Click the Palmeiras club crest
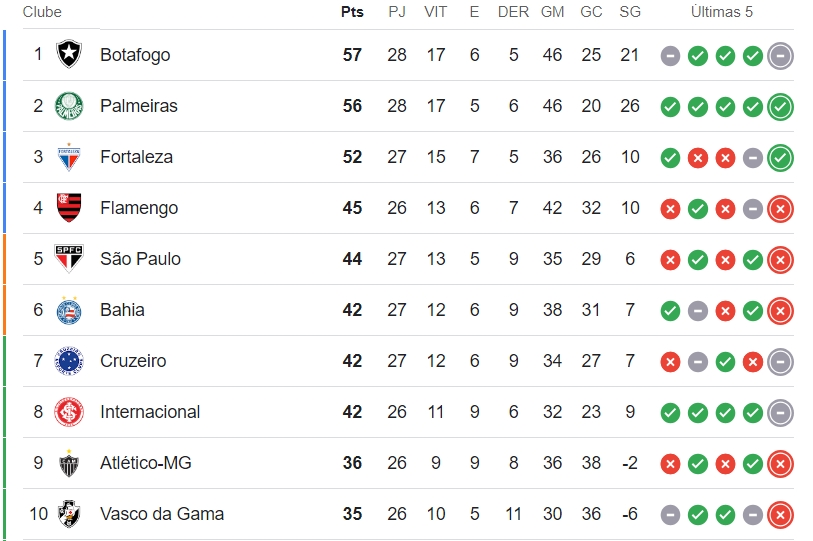 pyautogui.click(x=69, y=106)
